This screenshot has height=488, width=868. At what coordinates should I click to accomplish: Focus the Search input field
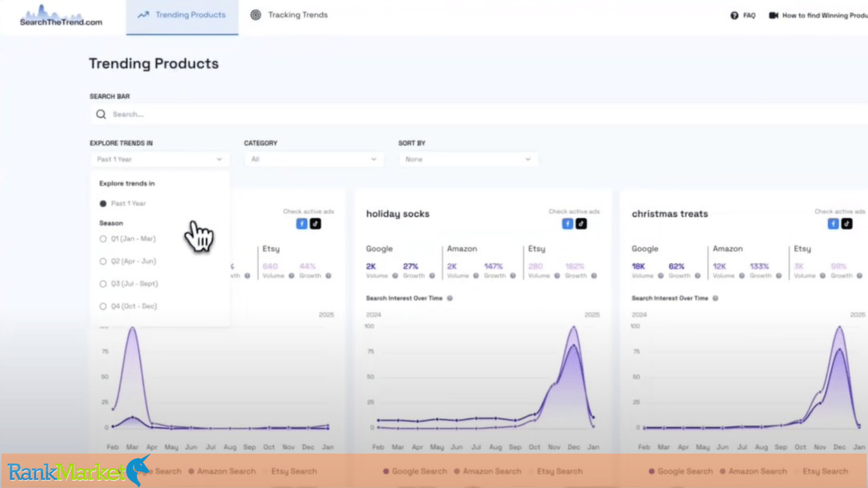[479, 114]
